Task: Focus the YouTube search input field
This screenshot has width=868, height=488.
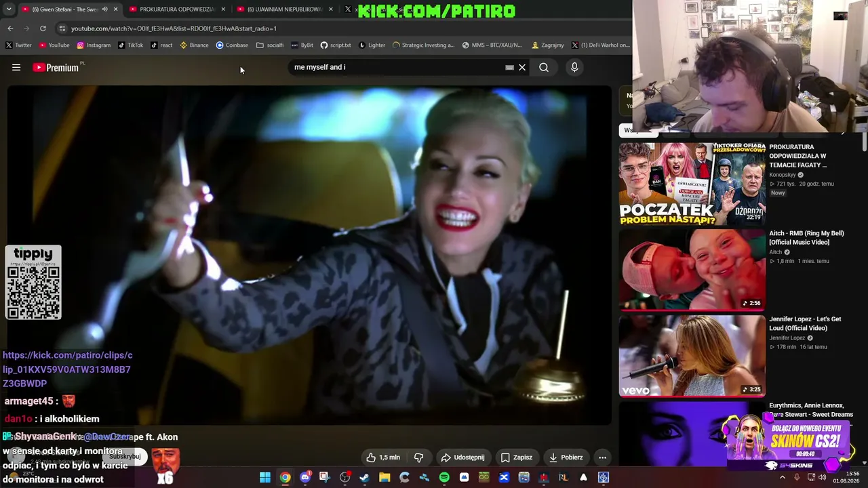Action: coord(399,67)
